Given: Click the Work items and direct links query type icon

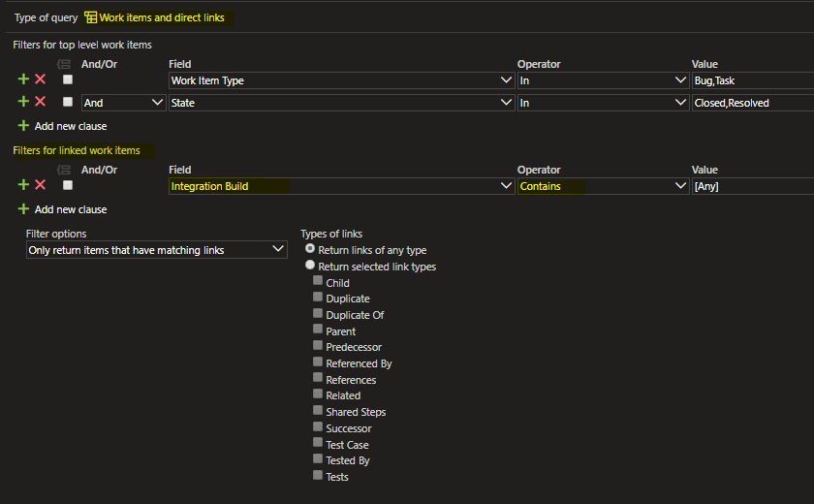Looking at the screenshot, I should pyautogui.click(x=91, y=17).
